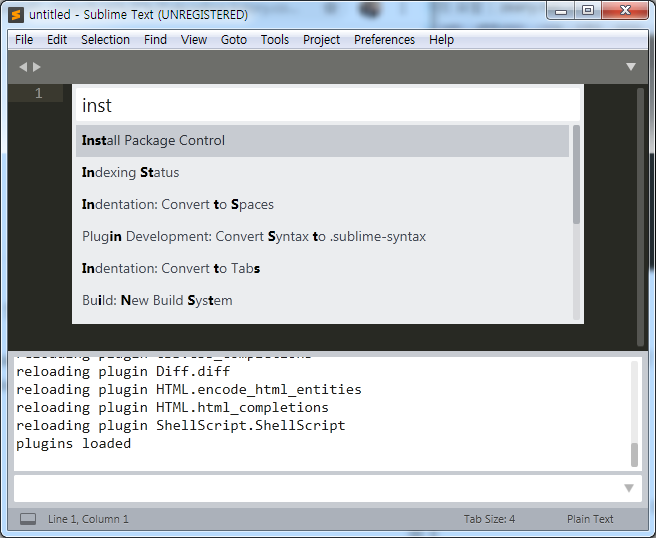Screen dimensions: 656x538
Task: Open the Selection menu
Action: click(105, 40)
